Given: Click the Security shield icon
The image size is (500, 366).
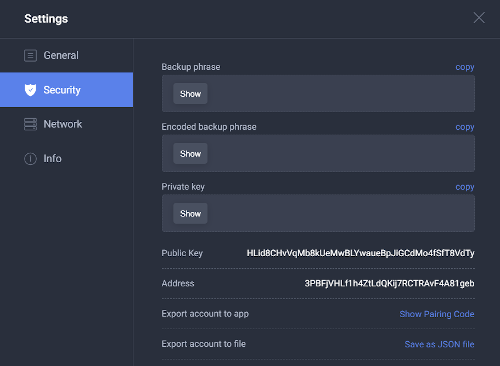Looking at the screenshot, I should tap(30, 90).
